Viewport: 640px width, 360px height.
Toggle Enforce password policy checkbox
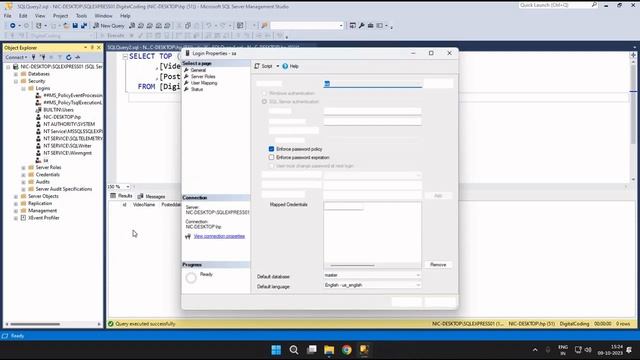(271, 149)
